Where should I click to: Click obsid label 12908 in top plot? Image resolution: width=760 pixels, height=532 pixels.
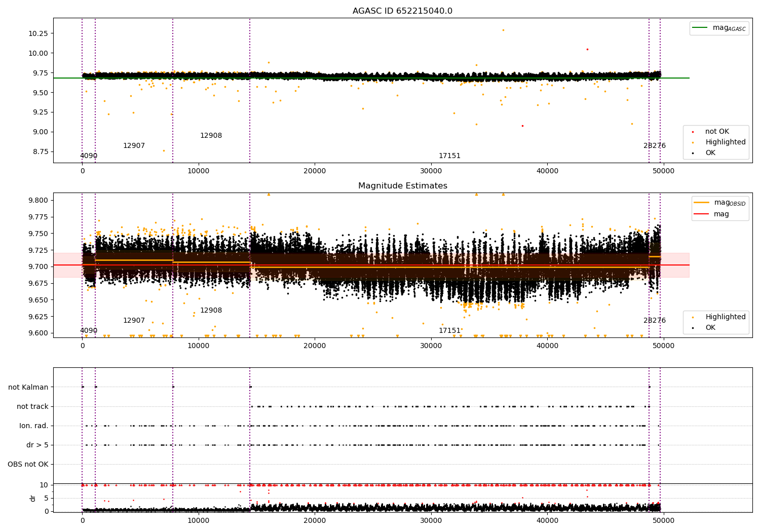(x=211, y=136)
